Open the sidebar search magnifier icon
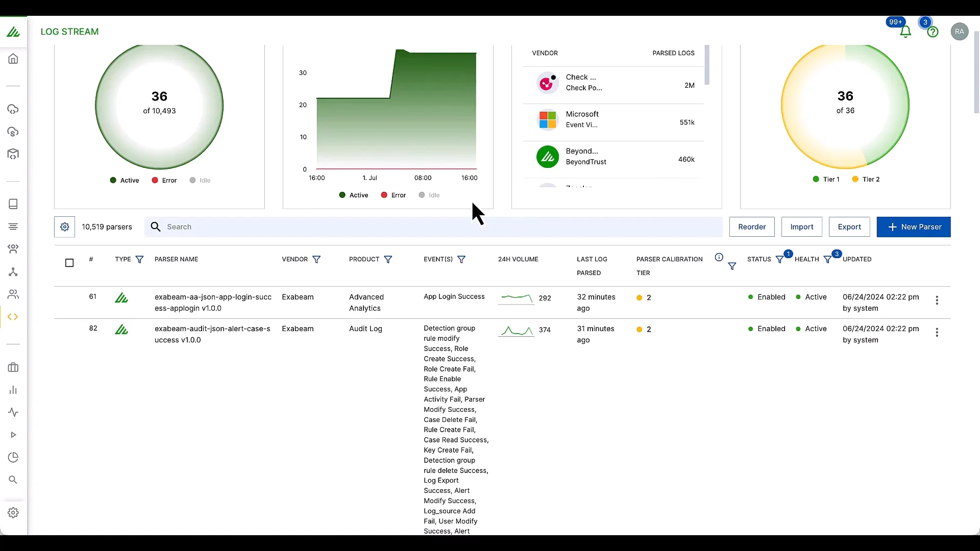 pyautogui.click(x=13, y=480)
